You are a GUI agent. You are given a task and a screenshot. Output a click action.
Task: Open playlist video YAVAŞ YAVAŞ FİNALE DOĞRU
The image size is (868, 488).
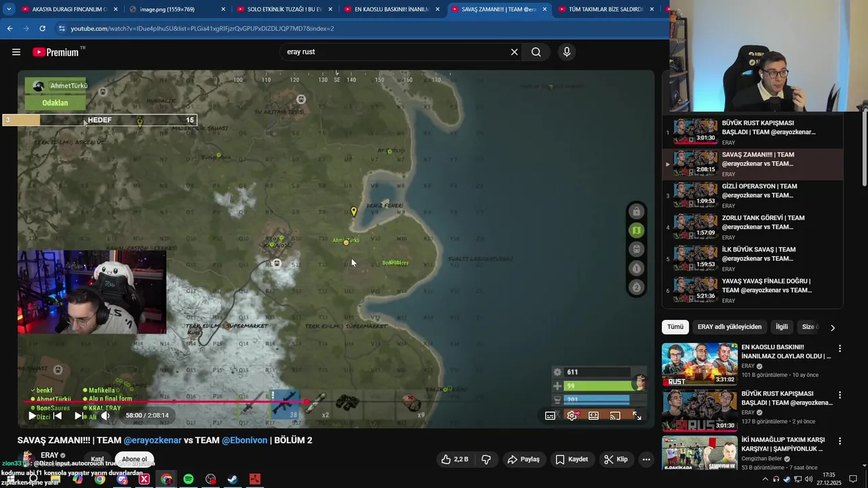tap(753, 290)
